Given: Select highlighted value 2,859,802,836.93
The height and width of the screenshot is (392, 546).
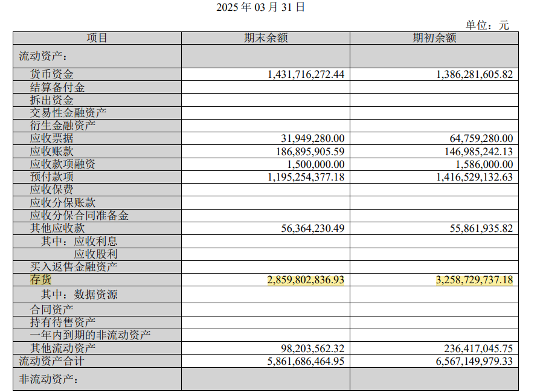Looking at the screenshot, I should click(x=306, y=280).
